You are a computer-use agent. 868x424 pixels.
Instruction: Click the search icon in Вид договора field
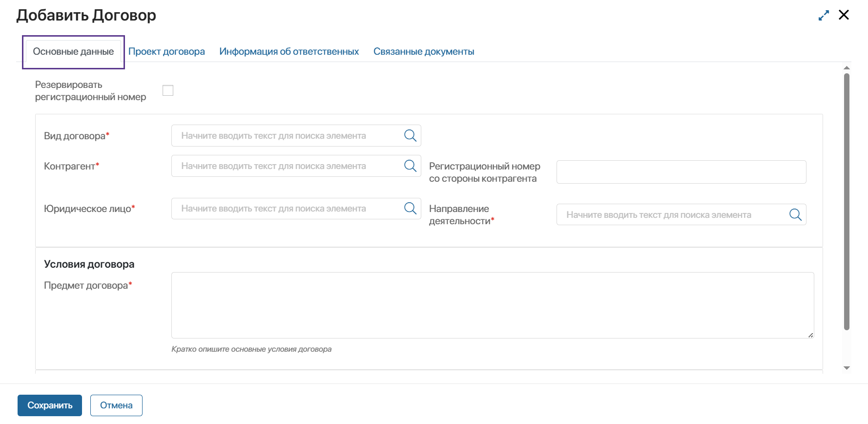[x=410, y=136]
